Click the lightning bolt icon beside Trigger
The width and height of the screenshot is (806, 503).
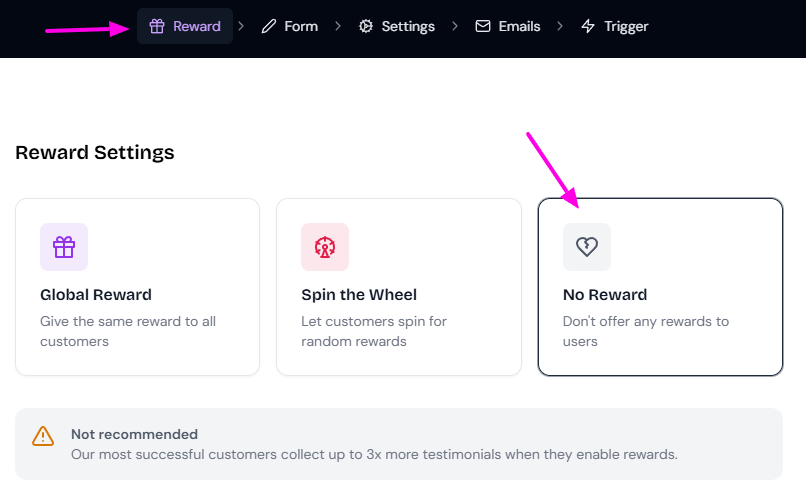pos(588,26)
